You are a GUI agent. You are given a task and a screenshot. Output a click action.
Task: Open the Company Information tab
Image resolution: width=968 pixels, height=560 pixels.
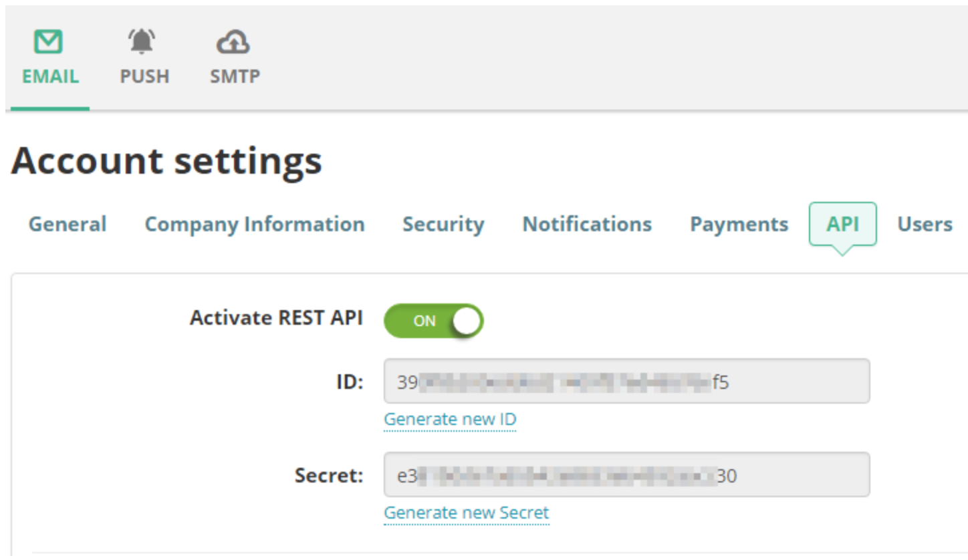(255, 224)
